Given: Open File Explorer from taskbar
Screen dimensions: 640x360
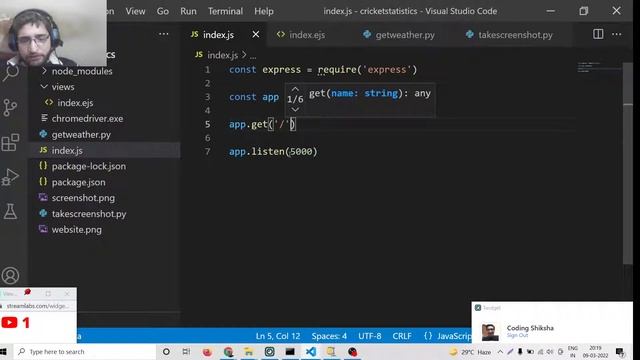Looking at the screenshot, I should 249,351.
